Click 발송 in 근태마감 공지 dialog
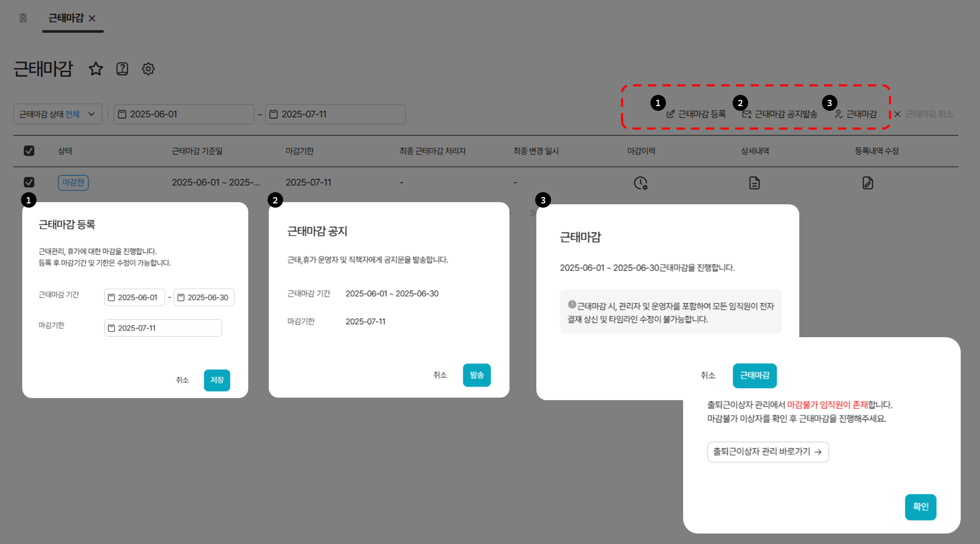 [476, 375]
